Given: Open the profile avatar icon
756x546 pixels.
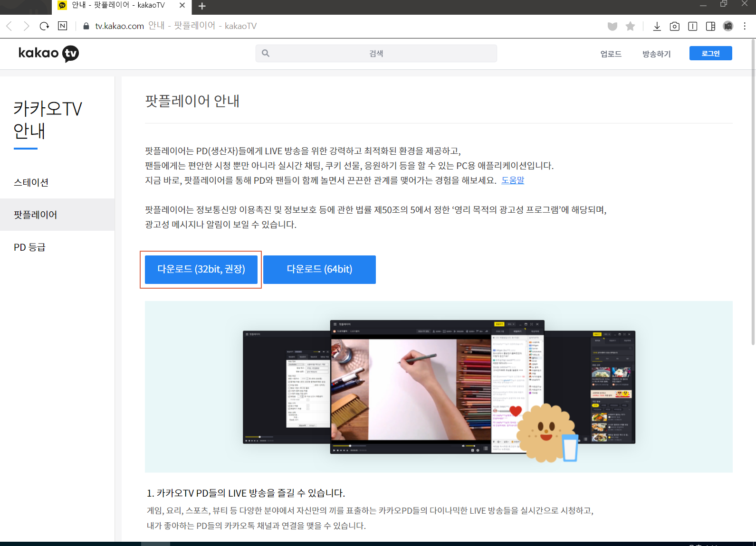Looking at the screenshot, I should tap(728, 26).
